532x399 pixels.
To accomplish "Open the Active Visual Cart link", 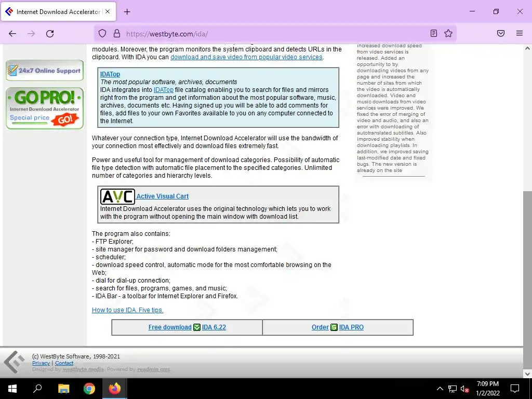I will (x=163, y=196).
